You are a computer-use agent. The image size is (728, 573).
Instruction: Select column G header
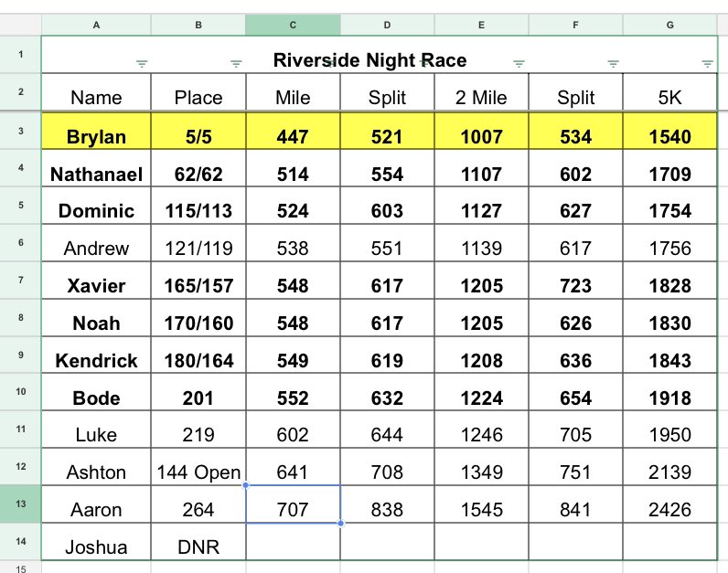pos(670,25)
